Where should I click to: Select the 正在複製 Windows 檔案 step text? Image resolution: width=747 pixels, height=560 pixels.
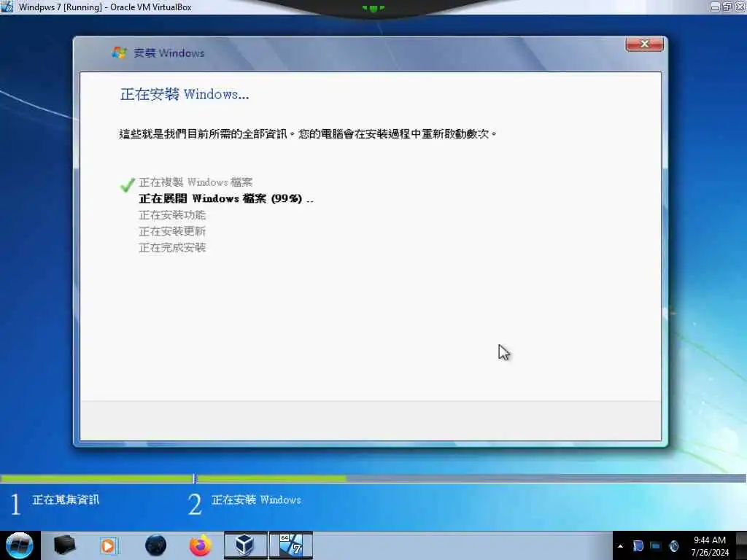(x=196, y=182)
